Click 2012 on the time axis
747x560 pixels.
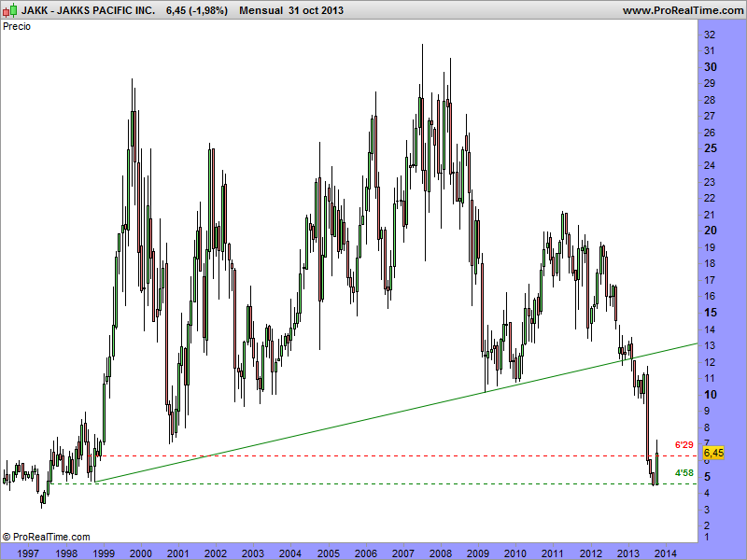coord(591,553)
